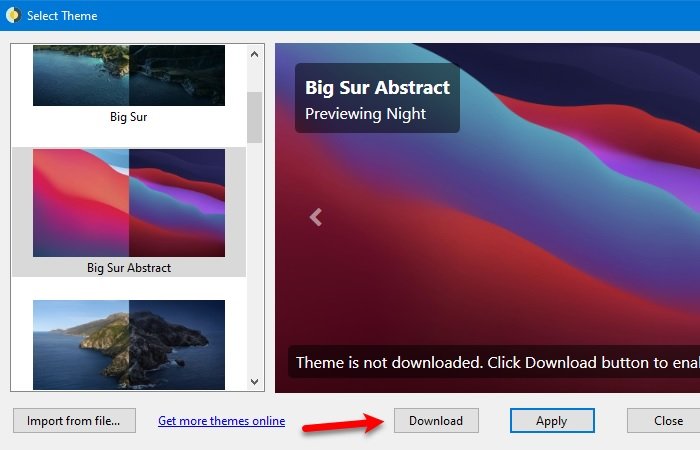700x450 pixels.
Task: Click the Big Sur Abstract list label
Action: (x=129, y=268)
